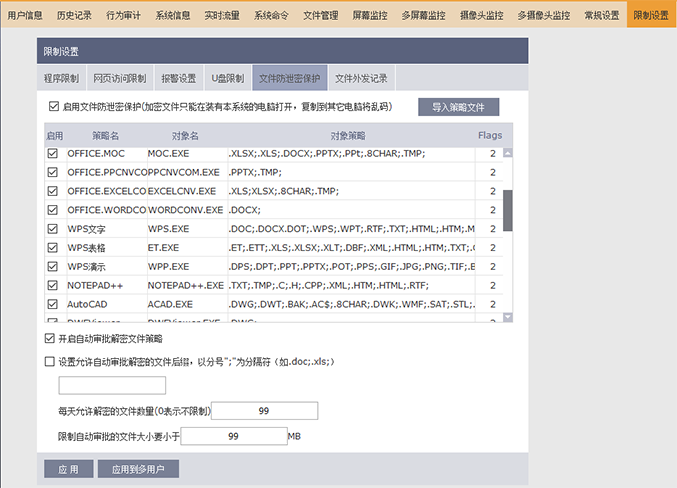
Task: Click the file size limit MB field
Action: click(x=234, y=436)
